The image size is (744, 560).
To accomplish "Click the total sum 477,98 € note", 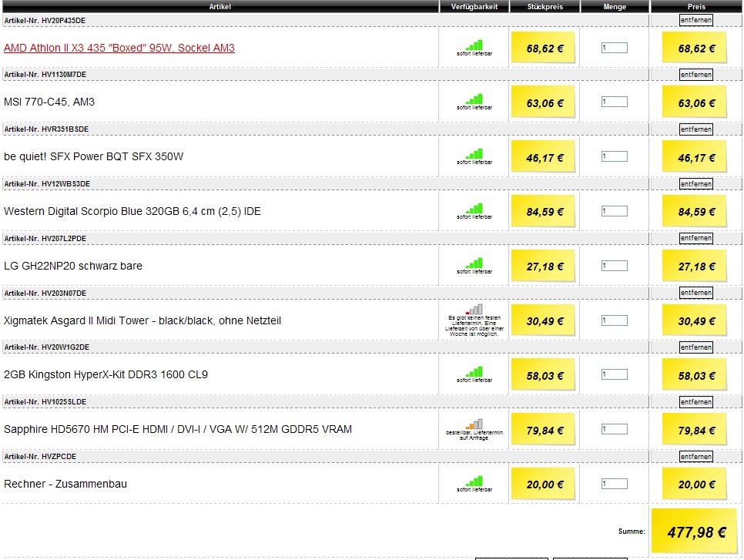I will (x=695, y=531).
